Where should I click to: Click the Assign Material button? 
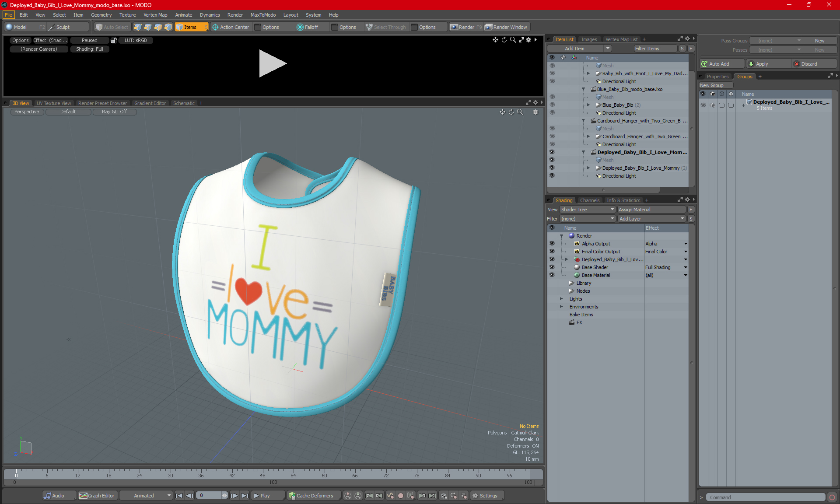[651, 210]
